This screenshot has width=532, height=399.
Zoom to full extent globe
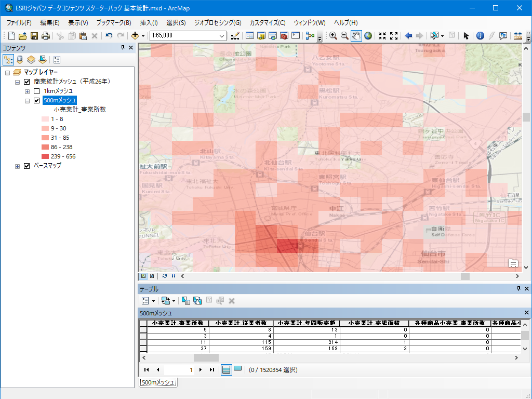pyautogui.click(x=368, y=36)
